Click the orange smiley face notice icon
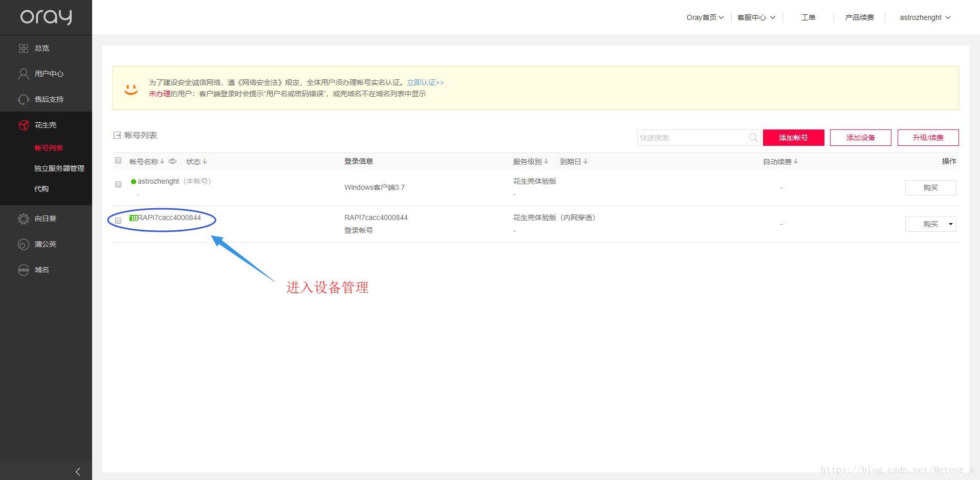The width and height of the screenshot is (980, 480). 131,89
